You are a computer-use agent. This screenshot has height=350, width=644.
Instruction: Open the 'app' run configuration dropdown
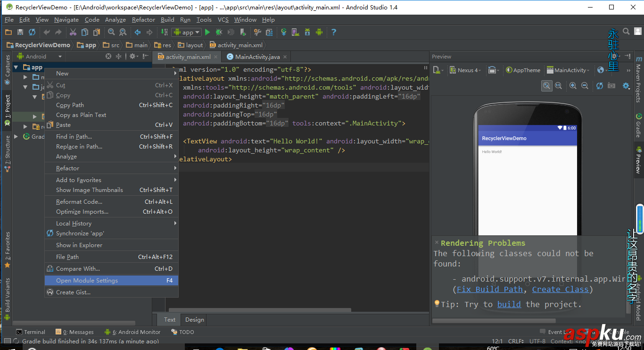(187, 32)
